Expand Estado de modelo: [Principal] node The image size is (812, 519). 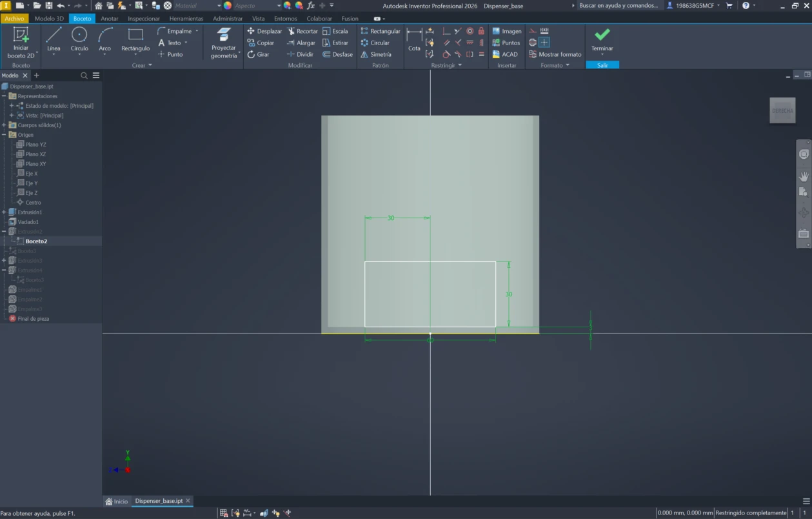pos(12,106)
